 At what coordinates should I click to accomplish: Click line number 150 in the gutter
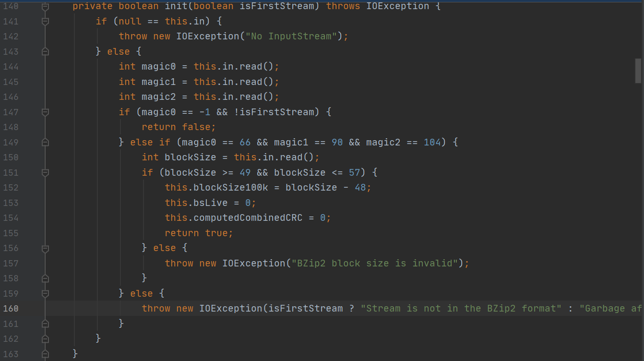pyautogui.click(x=11, y=157)
